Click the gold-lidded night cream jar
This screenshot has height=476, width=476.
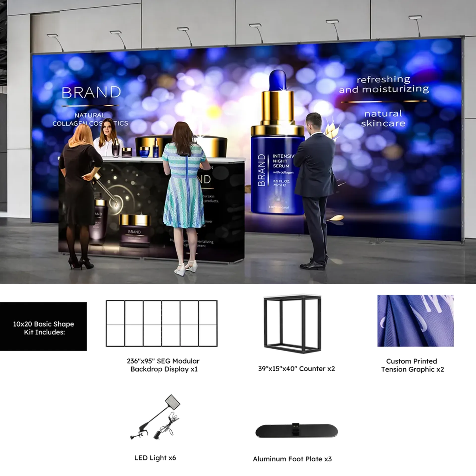pos(135,231)
